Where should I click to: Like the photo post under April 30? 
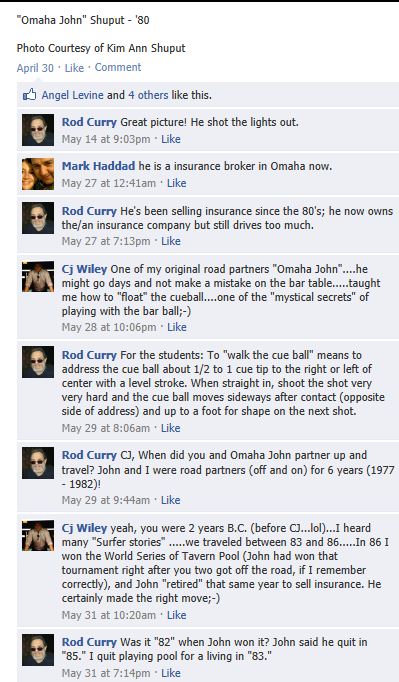74,68
